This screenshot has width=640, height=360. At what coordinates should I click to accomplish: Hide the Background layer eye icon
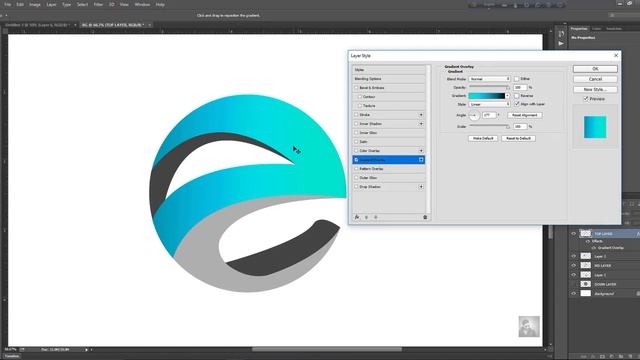pos(573,293)
